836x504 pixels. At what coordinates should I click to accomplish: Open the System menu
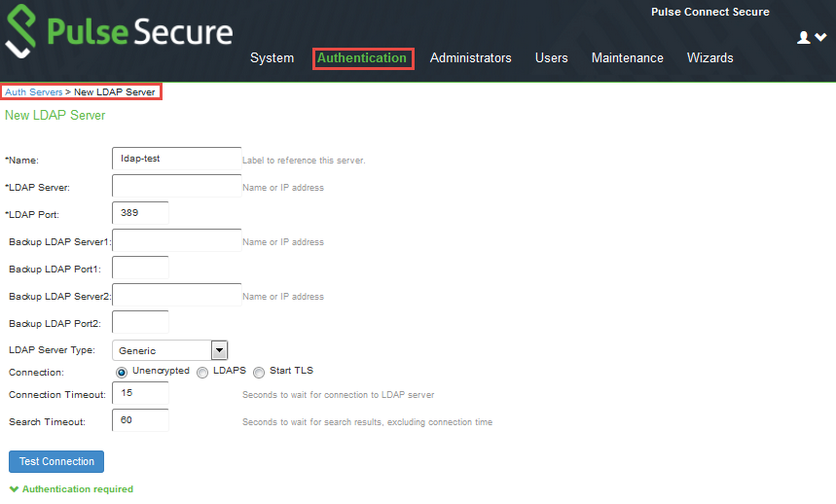pos(272,57)
